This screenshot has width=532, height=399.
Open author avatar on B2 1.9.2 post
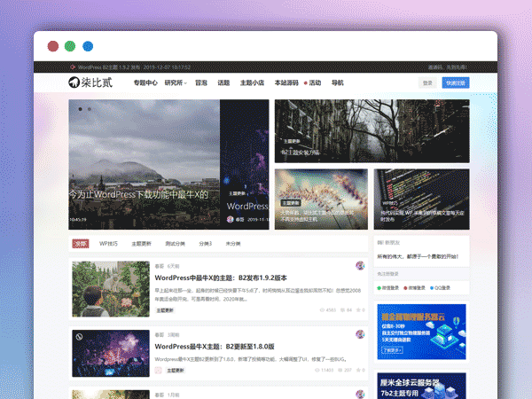click(x=361, y=265)
